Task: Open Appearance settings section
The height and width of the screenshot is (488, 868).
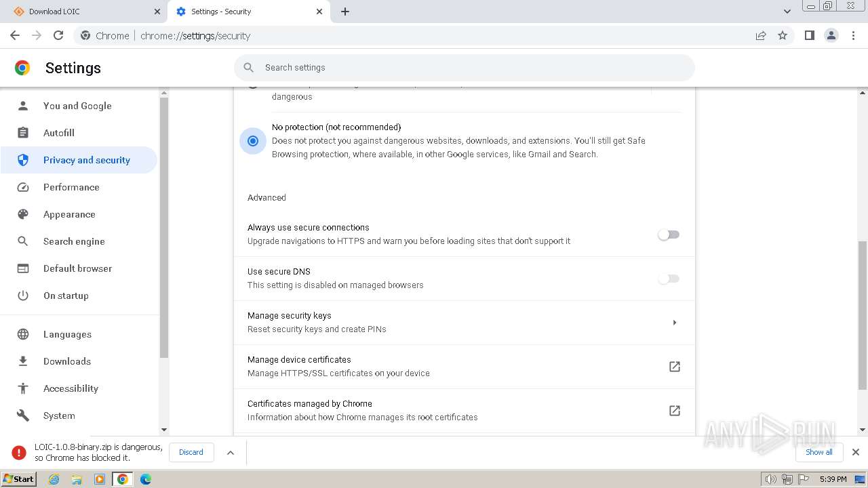Action: click(79, 214)
